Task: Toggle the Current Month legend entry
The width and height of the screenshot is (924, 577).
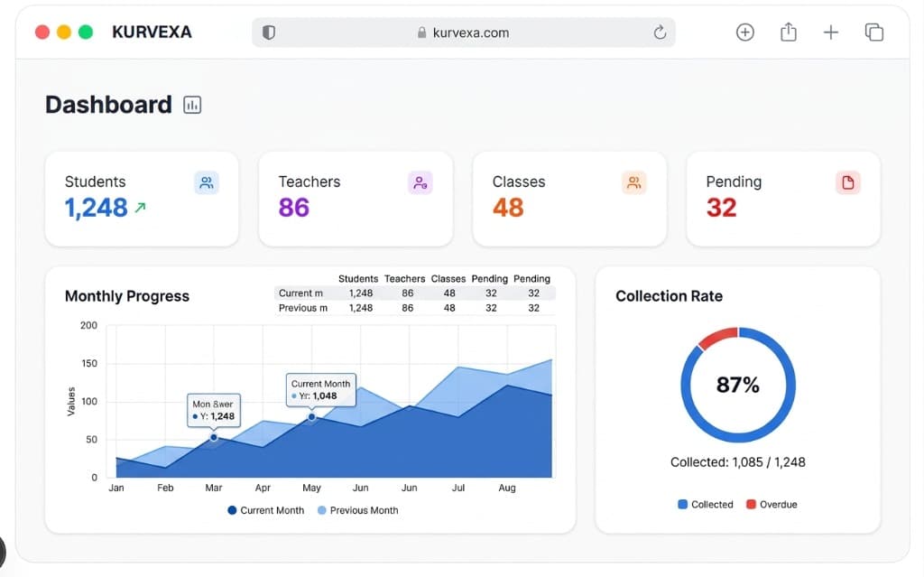Action: point(266,510)
